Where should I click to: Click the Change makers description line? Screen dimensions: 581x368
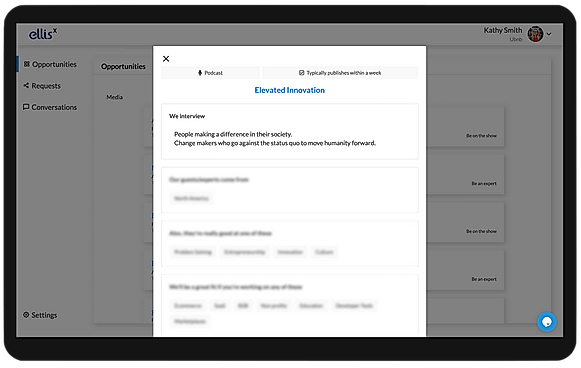pos(275,143)
